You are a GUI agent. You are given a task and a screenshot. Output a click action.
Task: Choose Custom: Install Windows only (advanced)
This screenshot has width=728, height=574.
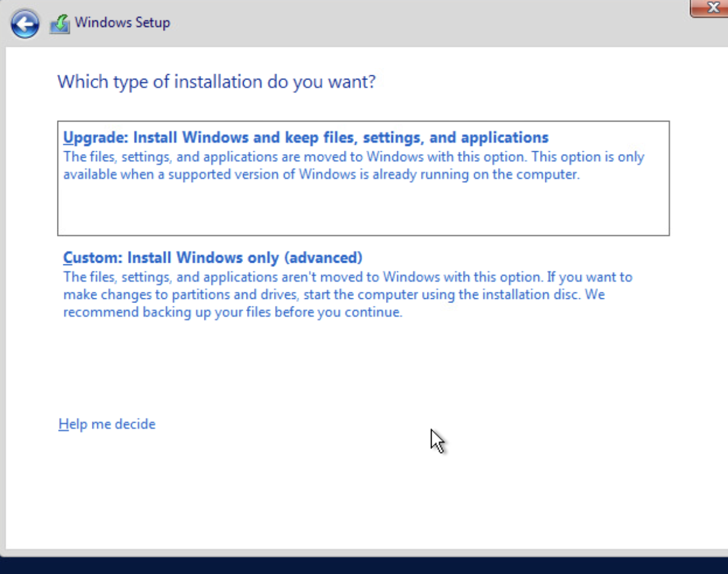pyautogui.click(x=212, y=257)
